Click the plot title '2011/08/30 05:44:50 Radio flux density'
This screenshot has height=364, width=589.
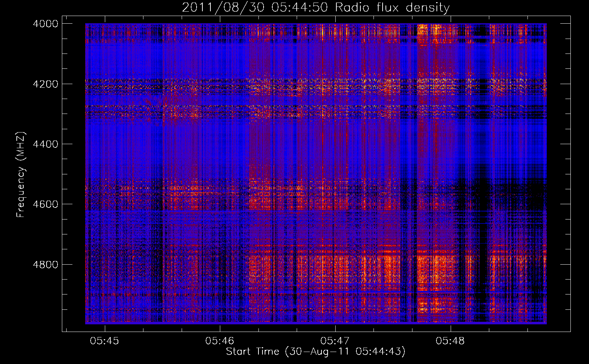[316, 8]
